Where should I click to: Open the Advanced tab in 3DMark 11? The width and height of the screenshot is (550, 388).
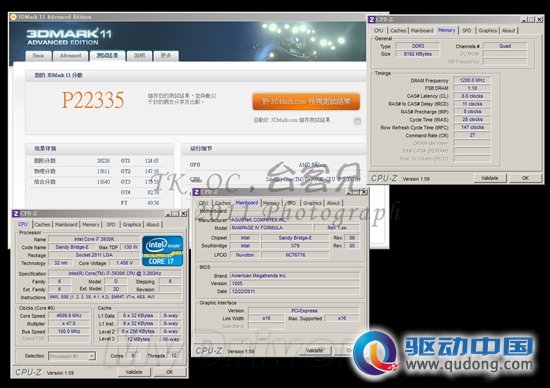coord(70,56)
